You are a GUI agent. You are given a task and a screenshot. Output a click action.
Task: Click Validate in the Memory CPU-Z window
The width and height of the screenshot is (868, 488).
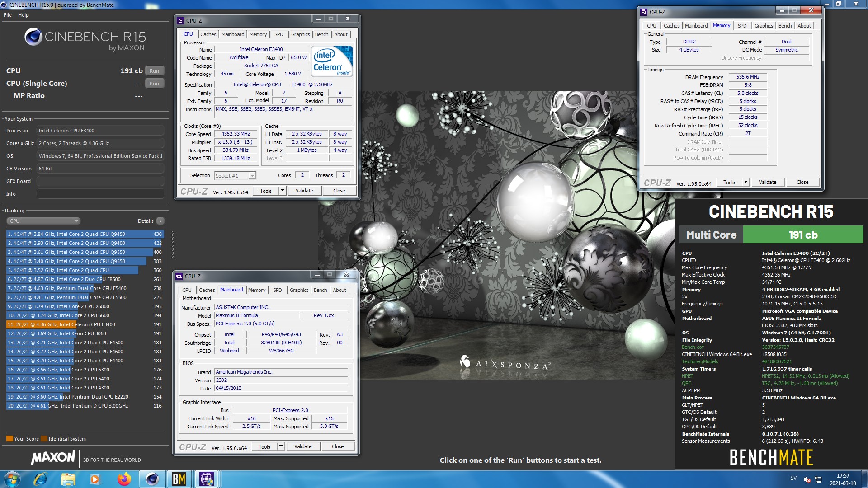pyautogui.click(x=768, y=182)
